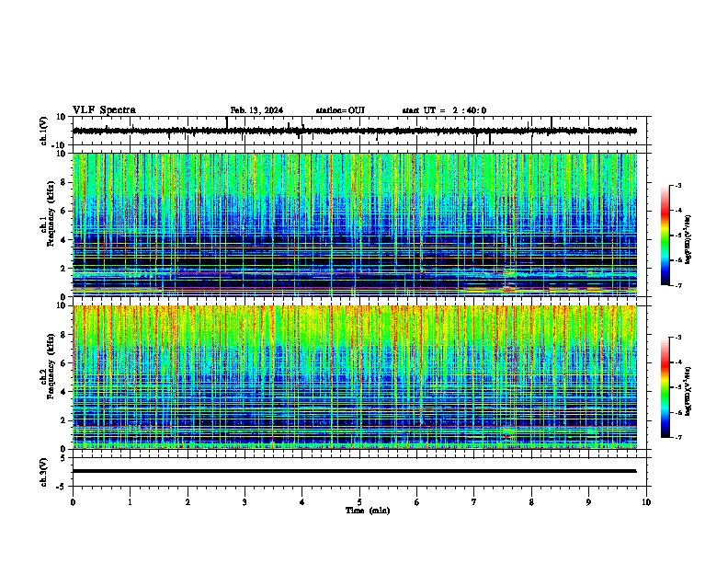Click tick label "7" on the Time axis
Screen dimensions: 728x563
[x=474, y=502]
